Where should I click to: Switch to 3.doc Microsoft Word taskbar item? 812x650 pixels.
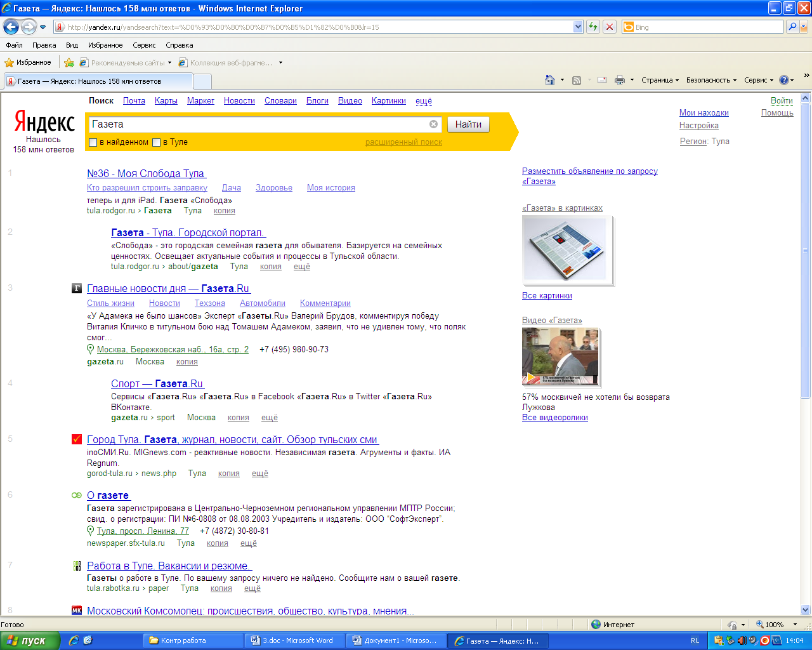[x=296, y=640]
